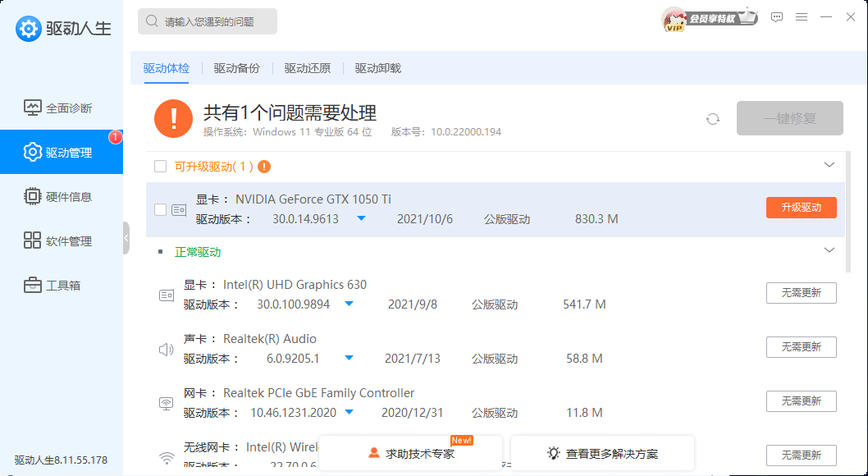The width and height of the screenshot is (868, 476).
Task: Click the NVIDIA GeForce GTX 1050 Ti name
Action: pos(313,199)
